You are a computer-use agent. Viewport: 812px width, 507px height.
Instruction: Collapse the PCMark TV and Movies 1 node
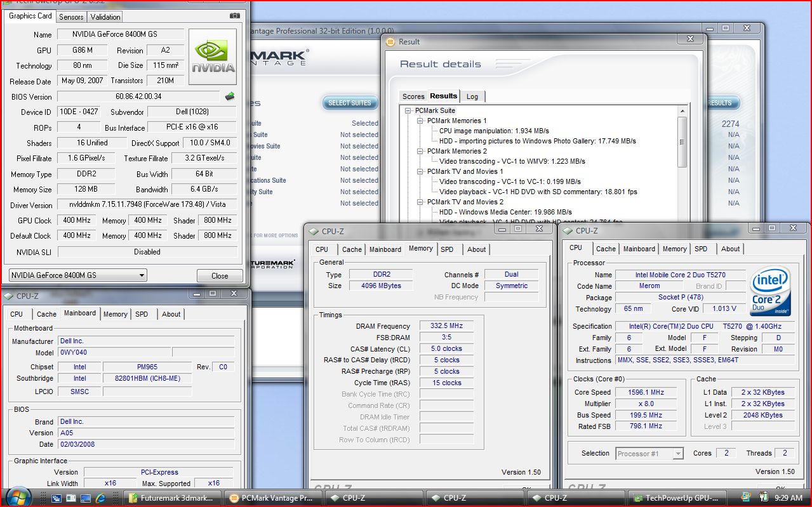[x=420, y=171]
